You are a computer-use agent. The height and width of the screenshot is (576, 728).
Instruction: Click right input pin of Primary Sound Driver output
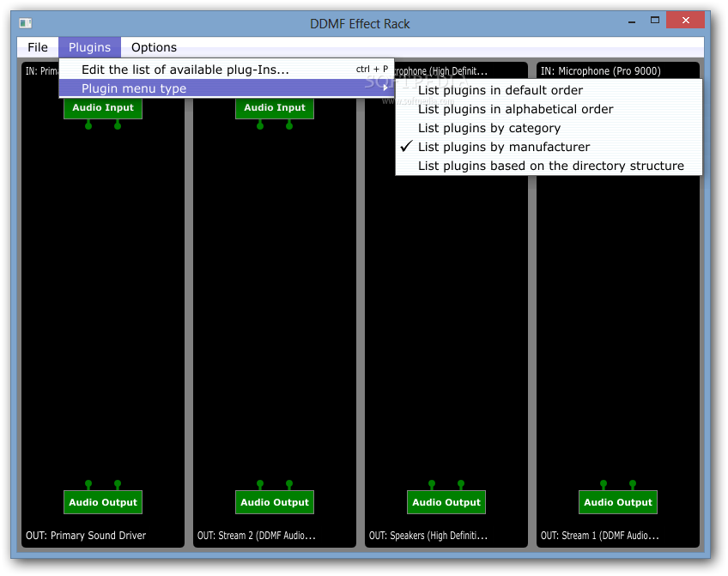(118, 485)
